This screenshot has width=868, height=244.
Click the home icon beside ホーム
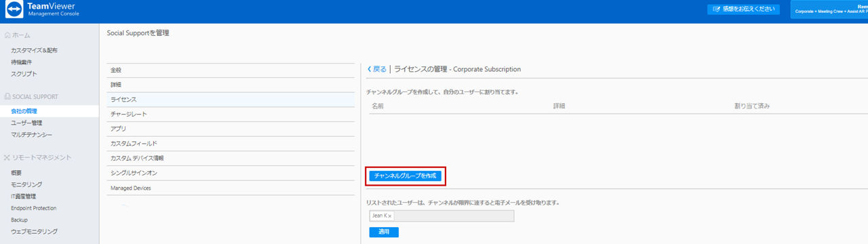7,35
